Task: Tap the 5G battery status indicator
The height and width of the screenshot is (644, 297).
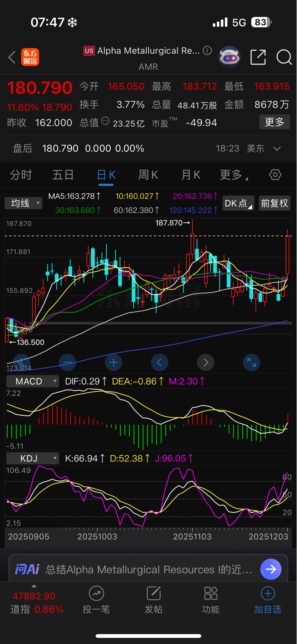Action: tap(252, 22)
